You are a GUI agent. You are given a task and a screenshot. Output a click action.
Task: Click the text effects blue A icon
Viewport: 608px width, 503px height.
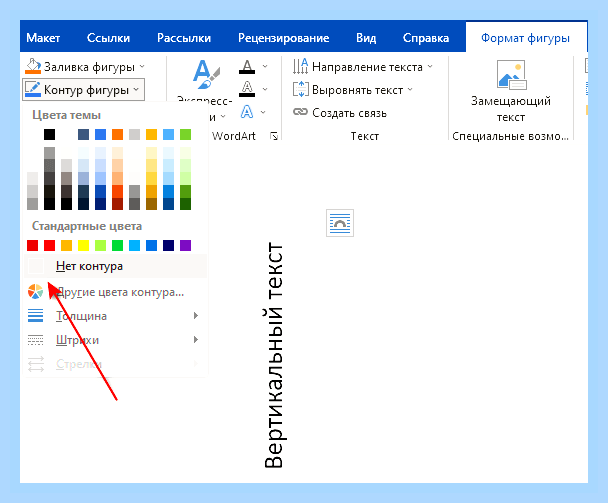click(x=247, y=112)
